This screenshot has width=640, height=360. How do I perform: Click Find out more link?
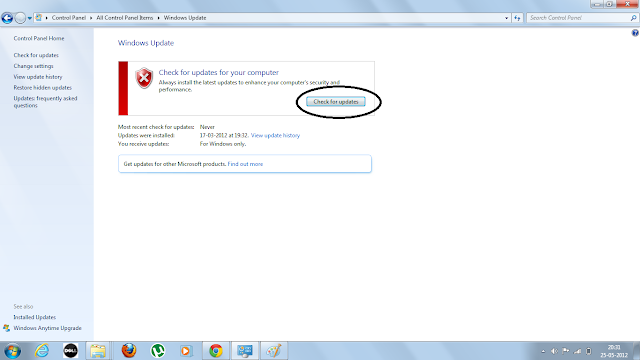click(x=245, y=164)
